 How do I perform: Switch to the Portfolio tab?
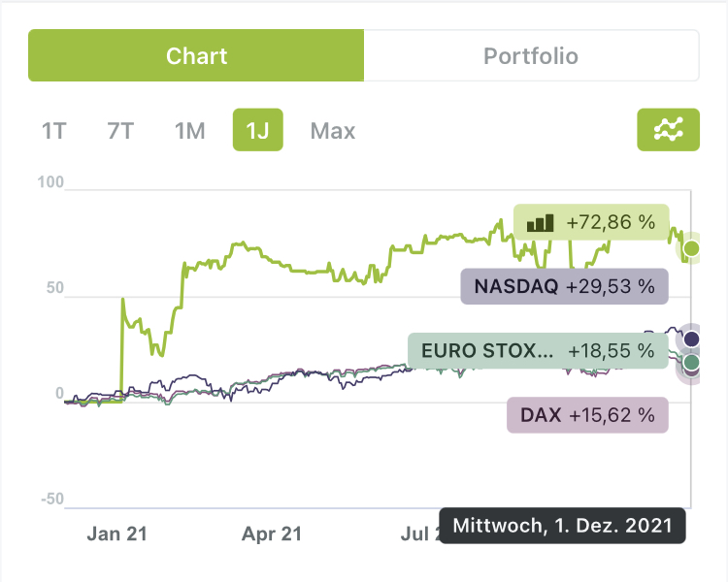coord(531,55)
